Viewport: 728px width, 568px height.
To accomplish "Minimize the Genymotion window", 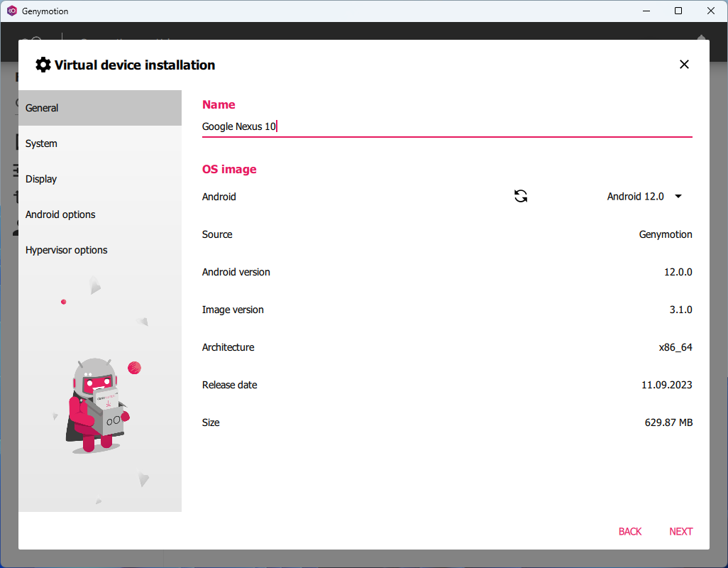I will (646, 11).
